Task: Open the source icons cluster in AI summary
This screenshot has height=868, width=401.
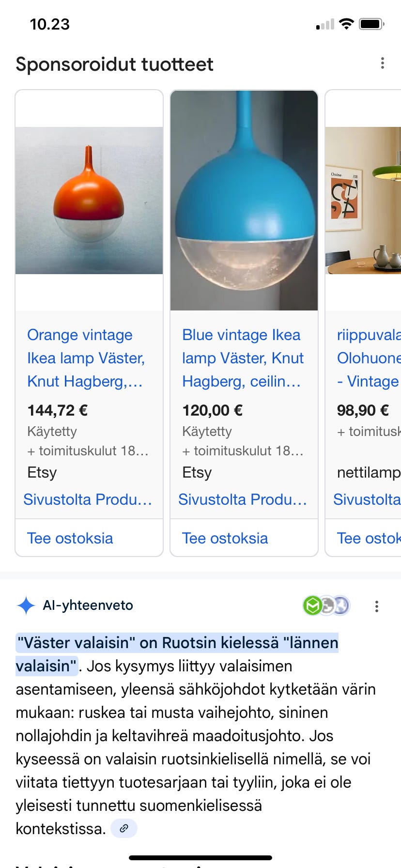Action: (x=326, y=605)
